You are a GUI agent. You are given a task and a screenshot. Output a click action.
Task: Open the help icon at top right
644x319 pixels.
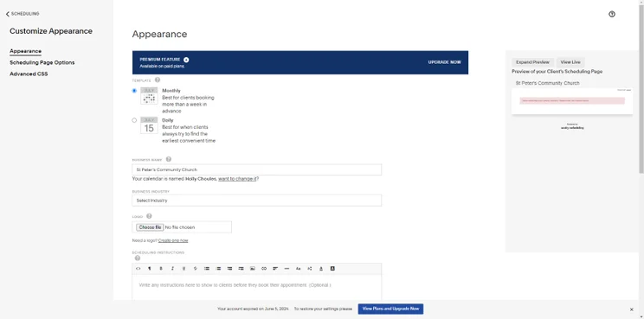[612, 15]
